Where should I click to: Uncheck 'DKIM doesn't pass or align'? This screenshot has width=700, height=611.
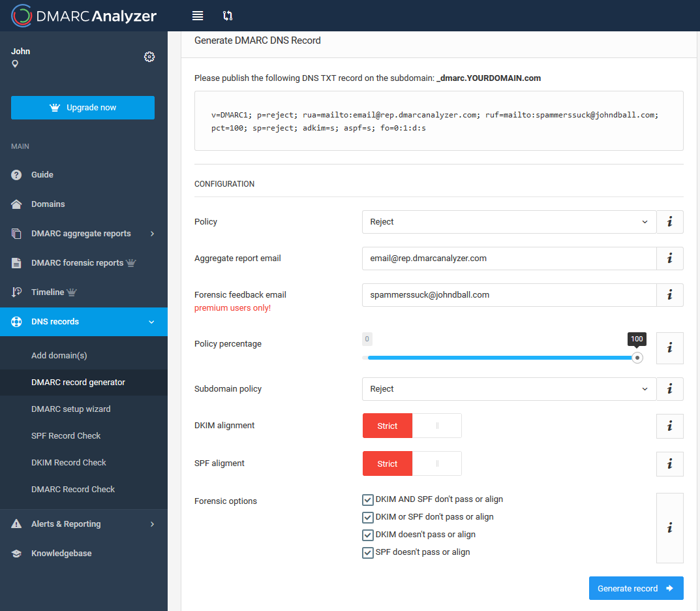[x=368, y=535]
